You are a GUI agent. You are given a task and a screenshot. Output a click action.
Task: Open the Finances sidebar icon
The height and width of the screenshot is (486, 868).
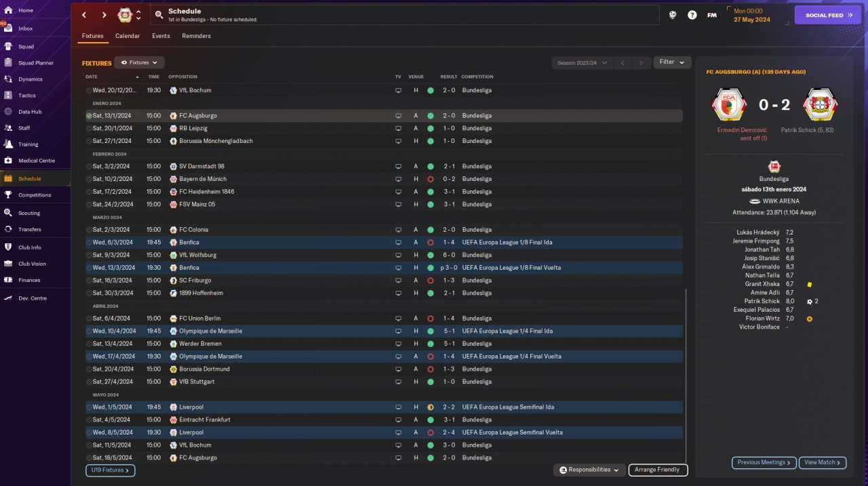[x=8, y=280]
